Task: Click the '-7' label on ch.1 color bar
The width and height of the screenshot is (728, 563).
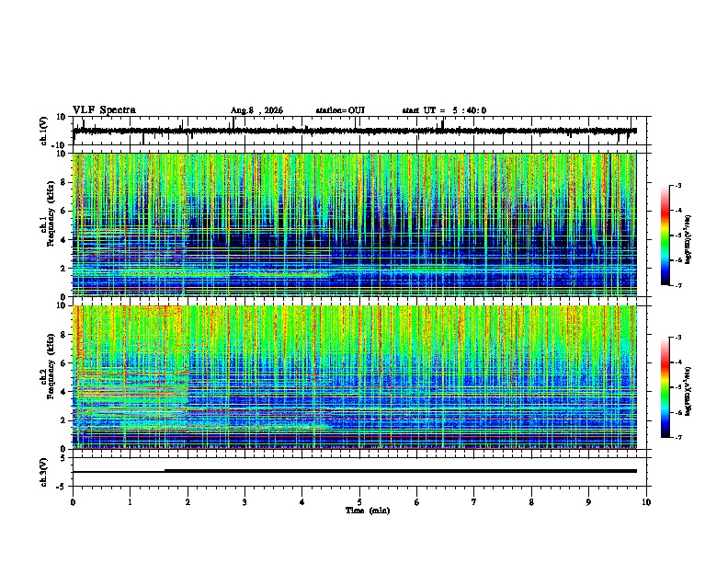Action: click(677, 285)
